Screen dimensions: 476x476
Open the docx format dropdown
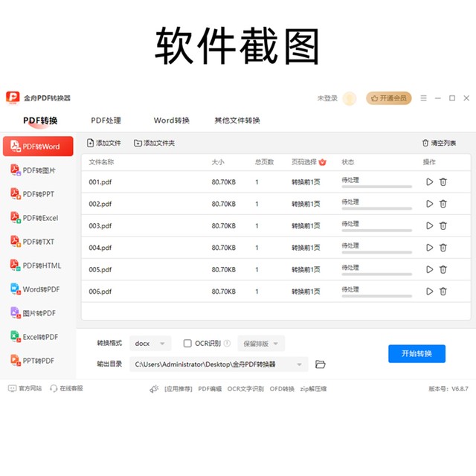pyautogui.click(x=150, y=344)
